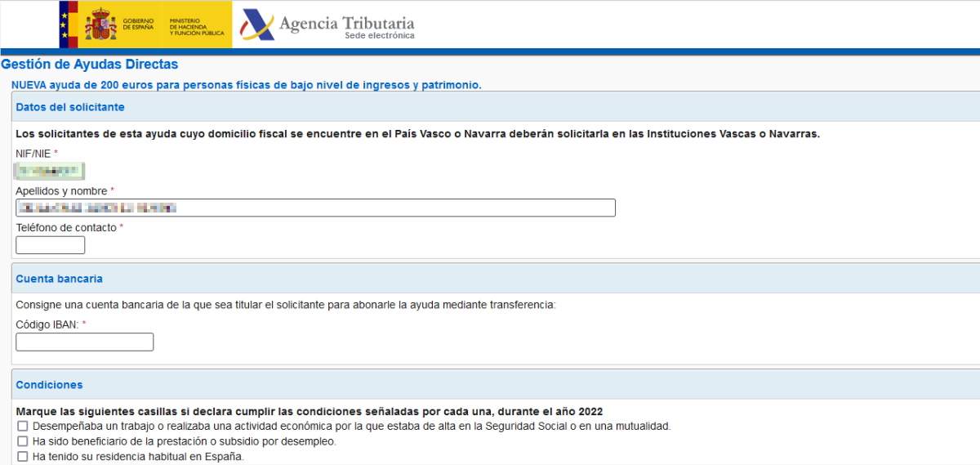Focus the NIF/NIE field

point(51,171)
